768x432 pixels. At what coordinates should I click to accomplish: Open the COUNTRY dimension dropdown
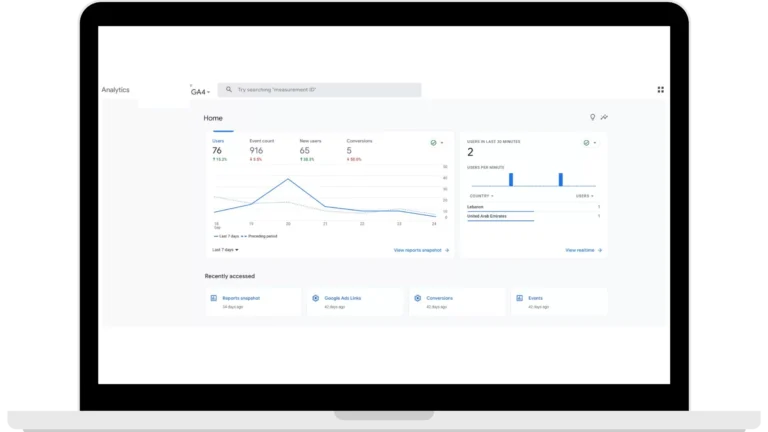tap(481, 196)
